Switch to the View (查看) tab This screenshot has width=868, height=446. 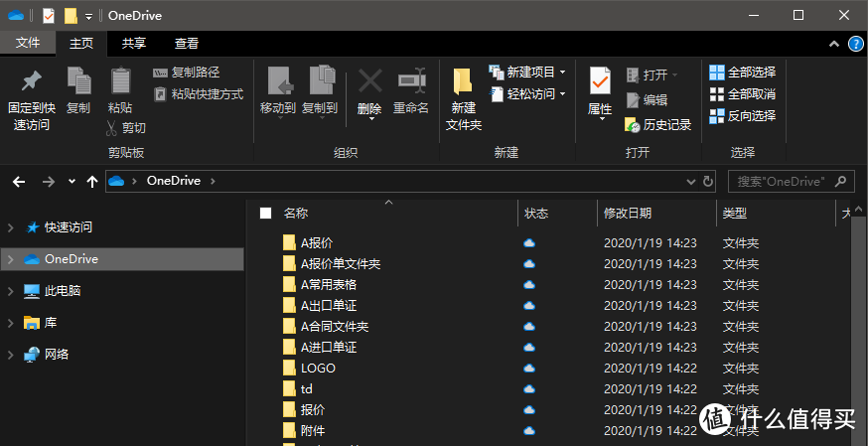[x=187, y=43]
